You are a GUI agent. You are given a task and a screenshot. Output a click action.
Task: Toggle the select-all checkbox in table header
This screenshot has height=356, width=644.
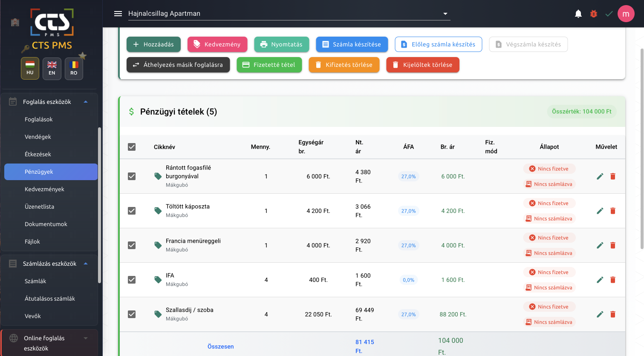tap(132, 147)
